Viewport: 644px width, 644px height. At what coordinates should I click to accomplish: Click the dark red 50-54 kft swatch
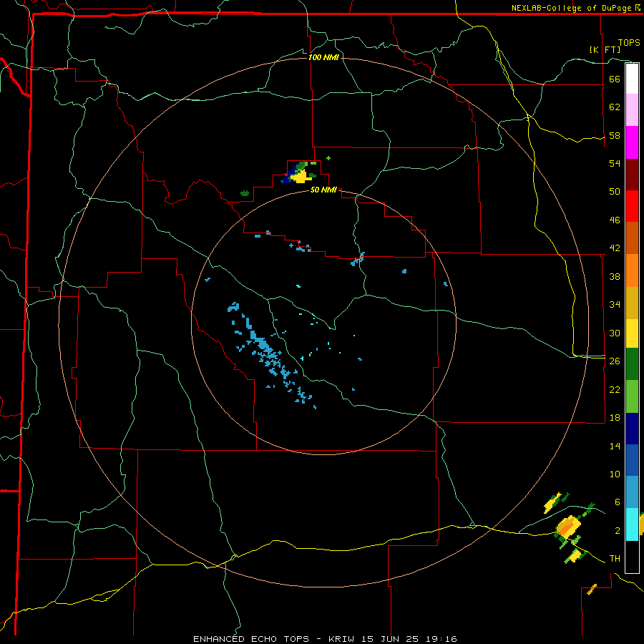[x=632, y=175]
